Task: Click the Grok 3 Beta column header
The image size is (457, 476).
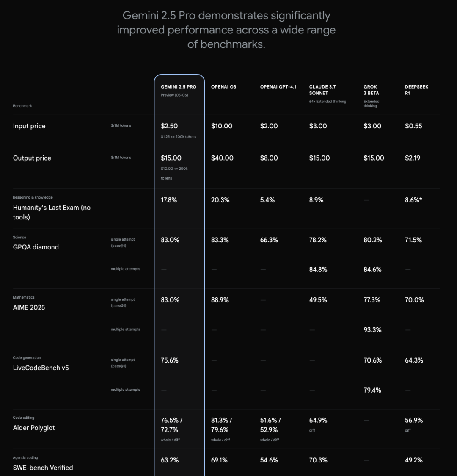Action: [x=371, y=90]
